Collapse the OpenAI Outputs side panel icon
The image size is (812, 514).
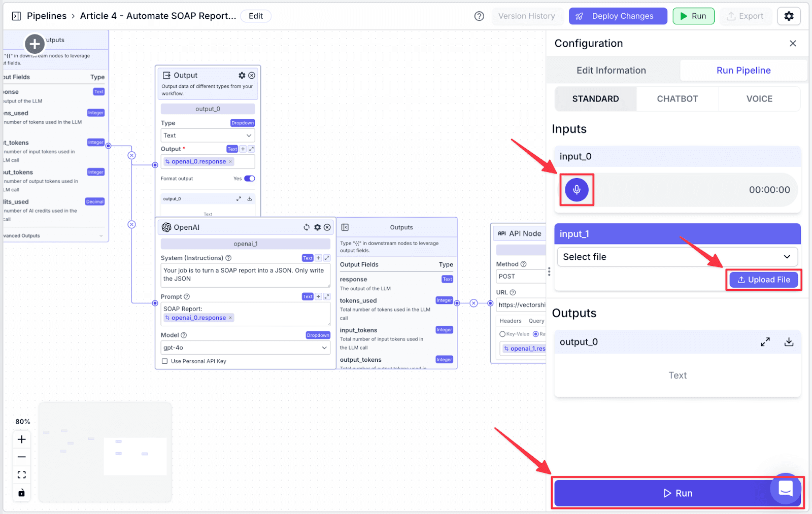[345, 227]
